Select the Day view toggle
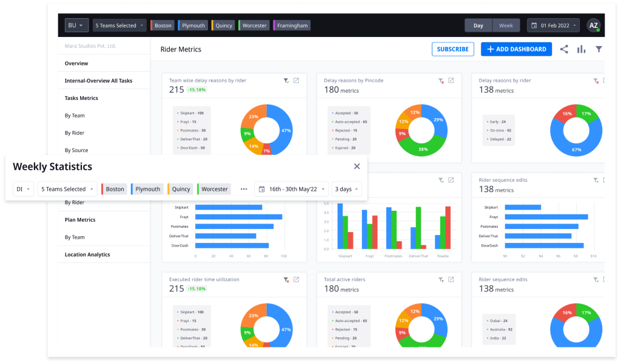 (x=478, y=25)
